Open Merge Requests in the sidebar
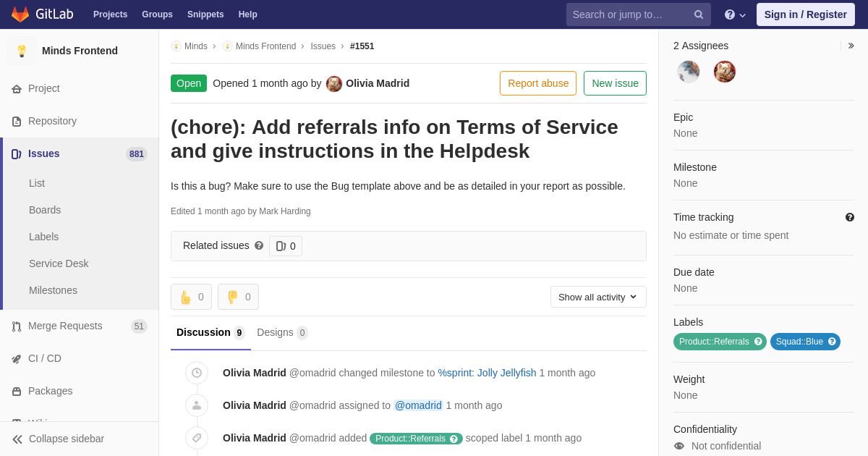 (65, 326)
